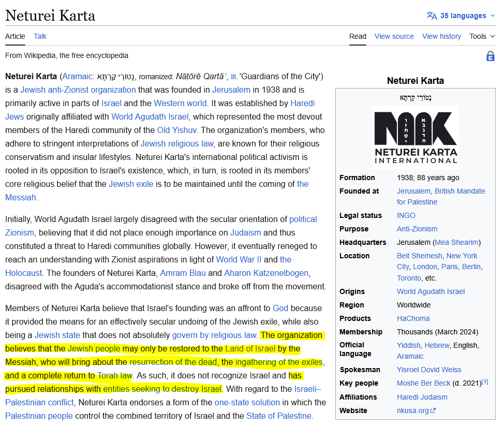Image resolution: width=504 pixels, height=426 pixels.
Task: Click the Jewish state link
Action: tap(57, 335)
